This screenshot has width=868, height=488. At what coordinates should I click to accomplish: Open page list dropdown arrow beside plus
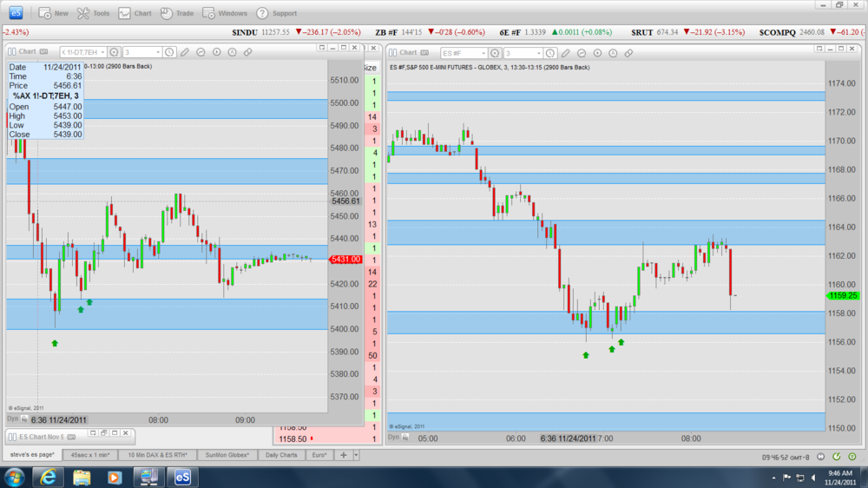[x=356, y=455]
